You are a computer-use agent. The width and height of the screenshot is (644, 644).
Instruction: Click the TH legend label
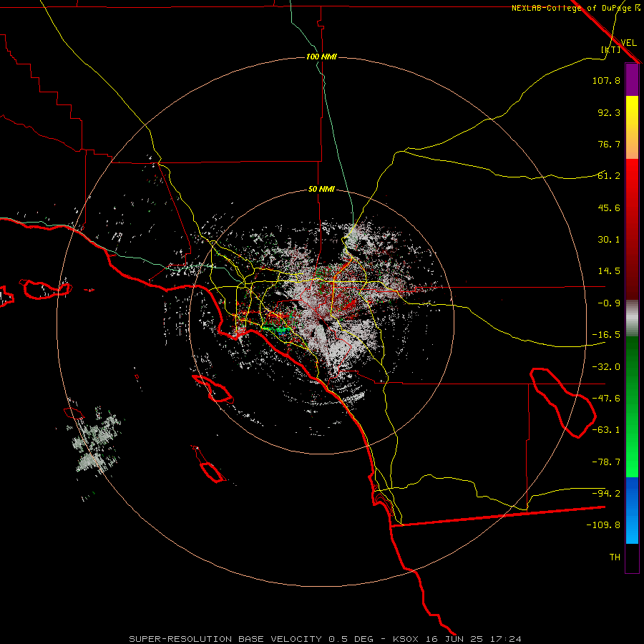coord(615,557)
